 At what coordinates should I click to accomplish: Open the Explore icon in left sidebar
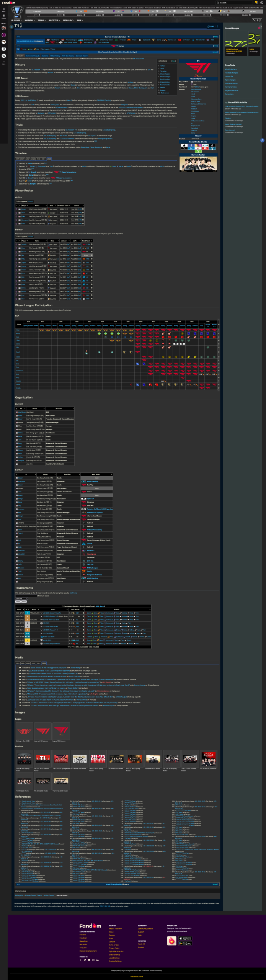click(4, 16)
